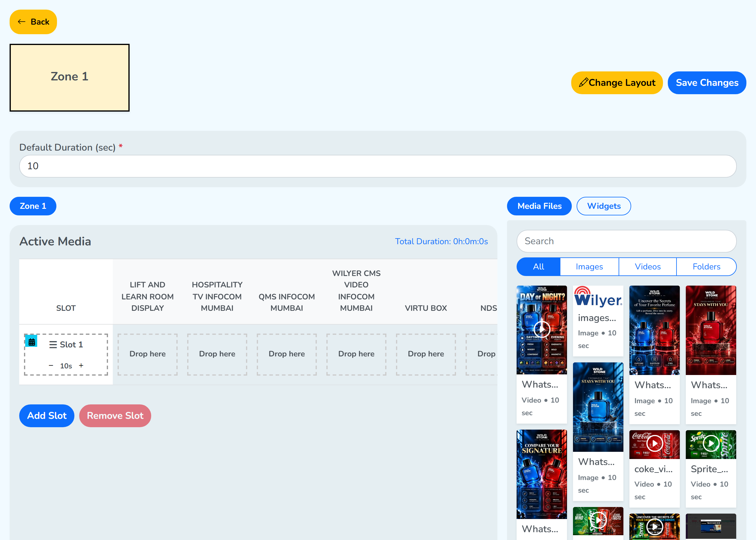Select the Compare Your Signature image thumbnail
Viewport: 756px width, 540px height.
click(541, 474)
